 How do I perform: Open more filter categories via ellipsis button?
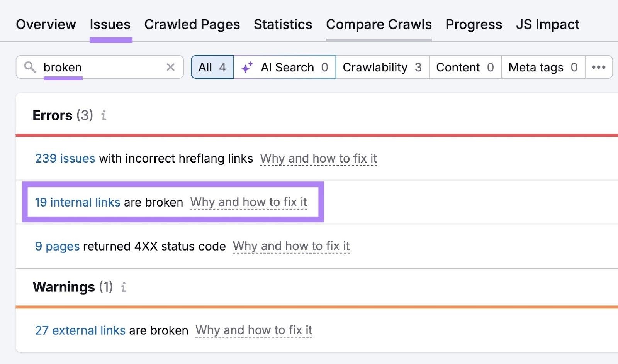[x=598, y=67]
